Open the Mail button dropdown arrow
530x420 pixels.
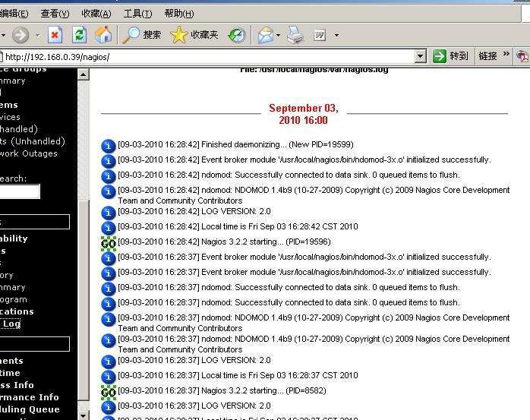[x=278, y=35]
